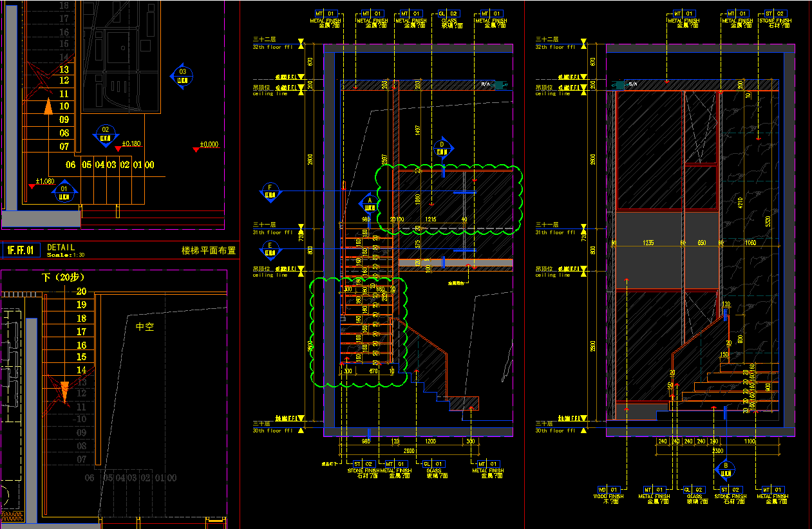Select the 1215 dimension text
812x529 pixels.
click(x=431, y=219)
